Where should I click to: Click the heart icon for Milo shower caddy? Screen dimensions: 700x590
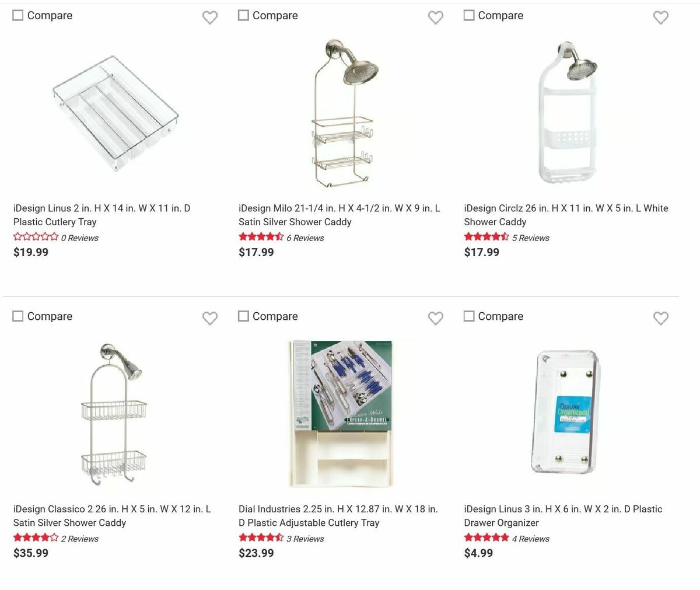coord(435,18)
